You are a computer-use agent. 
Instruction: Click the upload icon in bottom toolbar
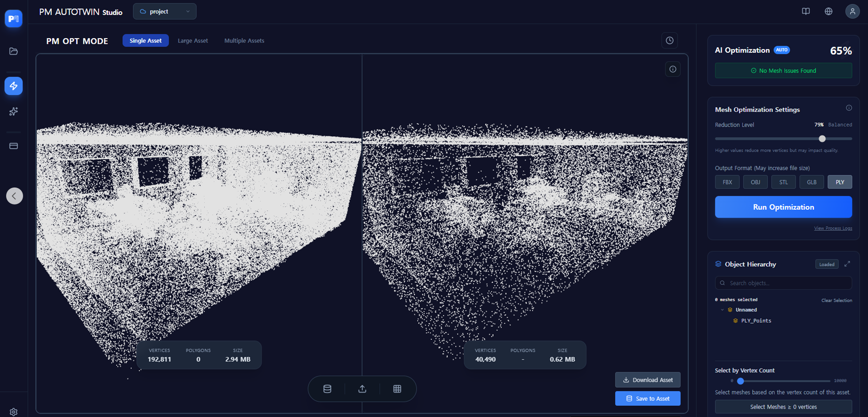[362, 389]
